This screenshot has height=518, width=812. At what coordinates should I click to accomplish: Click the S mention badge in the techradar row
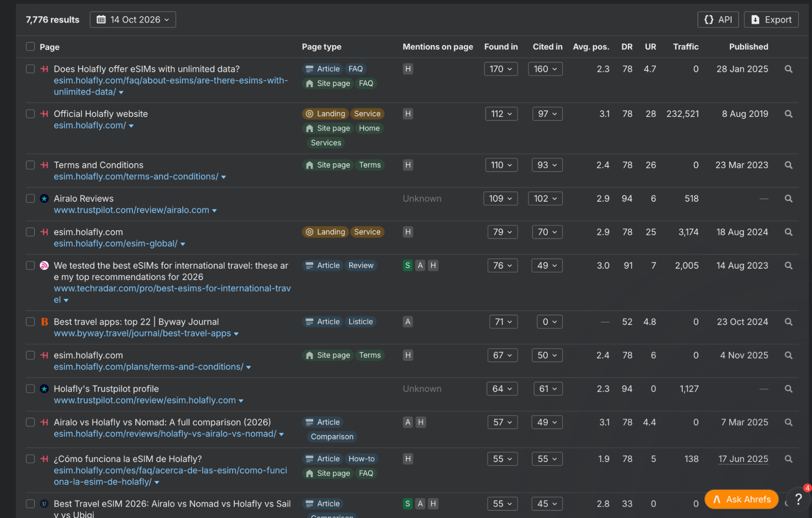click(x=407, y=265)
